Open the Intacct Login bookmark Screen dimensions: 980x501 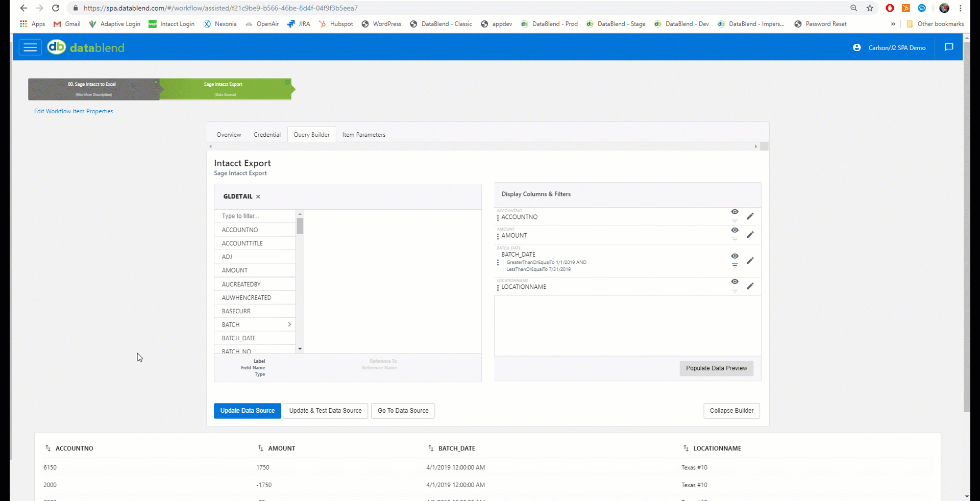tap(171, 24)
